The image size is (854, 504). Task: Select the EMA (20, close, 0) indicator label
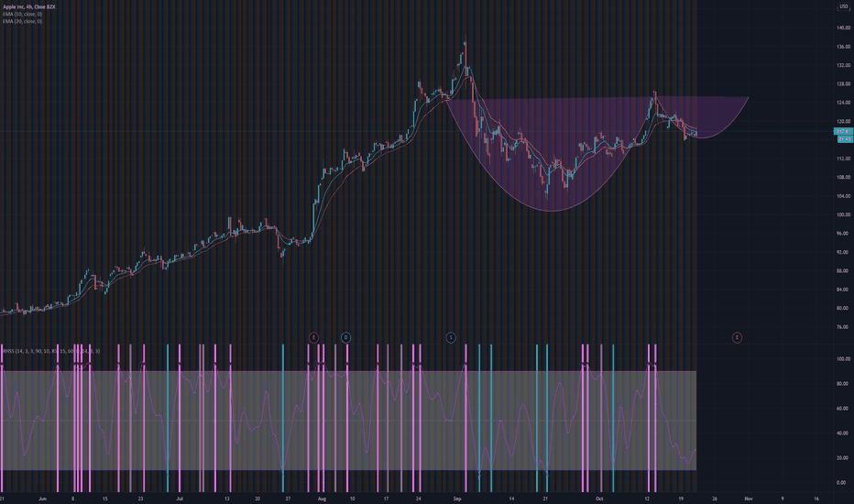22,21
